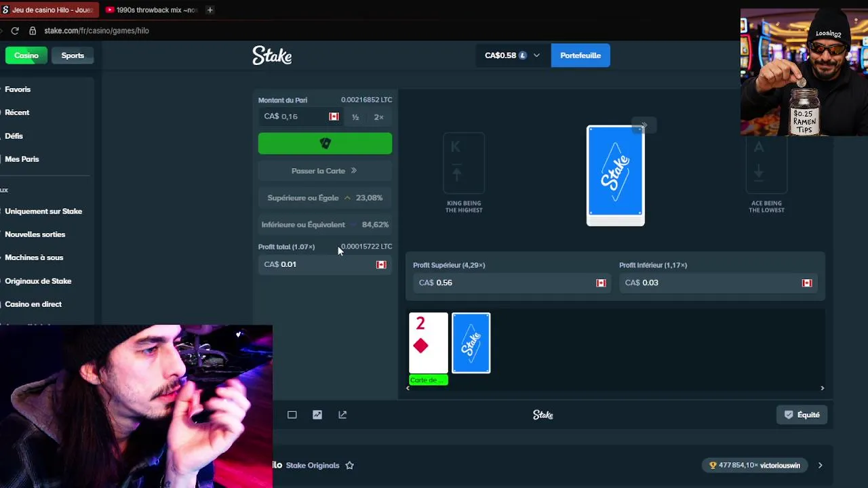Image resolution: width=868 pixels, height=488 pixels.
Task: Select the Jeu de casino Hilo tab
Action: (47, 9)
